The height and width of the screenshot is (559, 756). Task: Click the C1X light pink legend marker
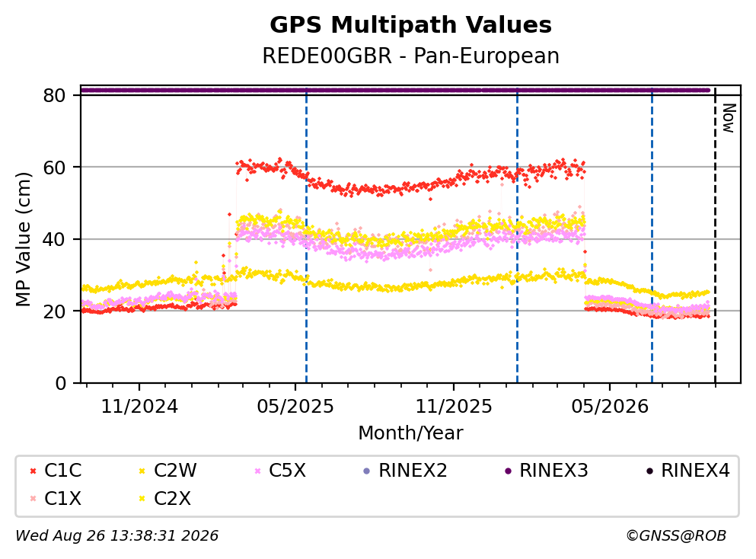pos(33,499)
